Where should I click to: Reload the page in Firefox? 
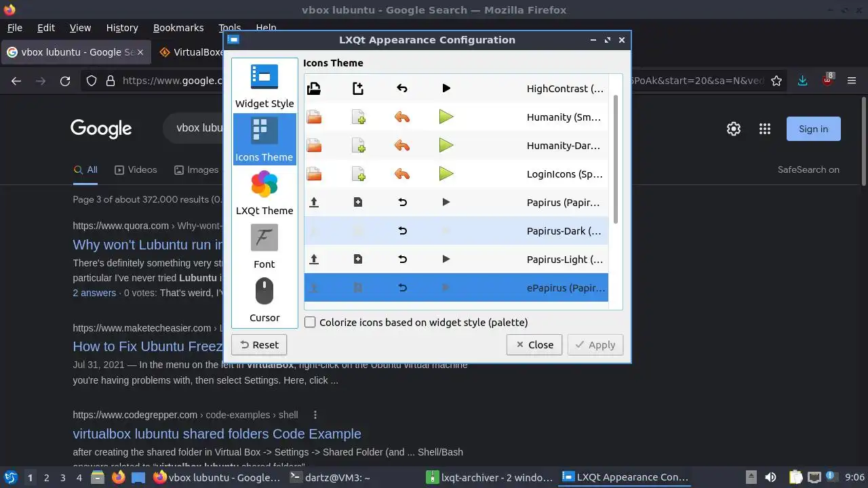click(x=65, y=81)
